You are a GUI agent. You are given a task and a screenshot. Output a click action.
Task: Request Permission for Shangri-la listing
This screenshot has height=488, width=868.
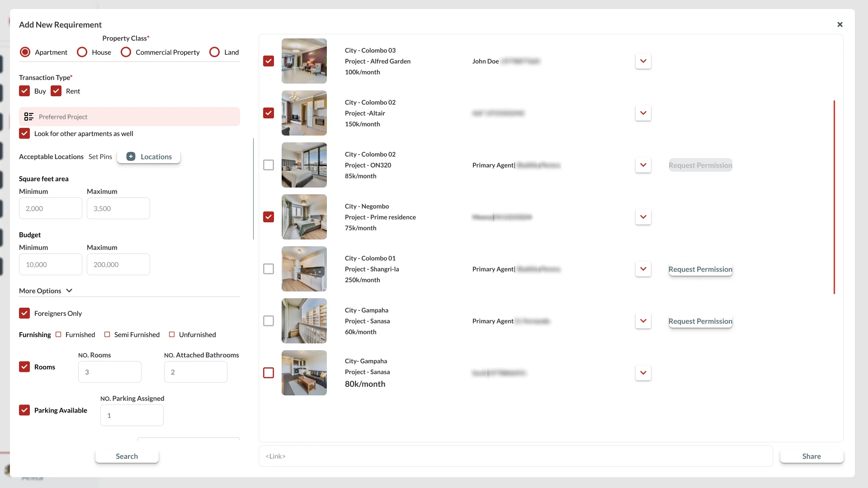coord(700,269)
